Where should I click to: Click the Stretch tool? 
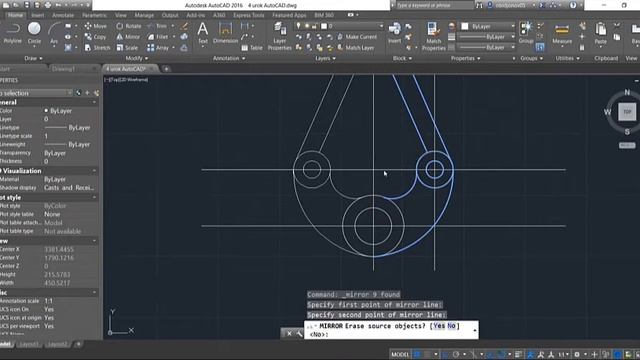point(98,48)
